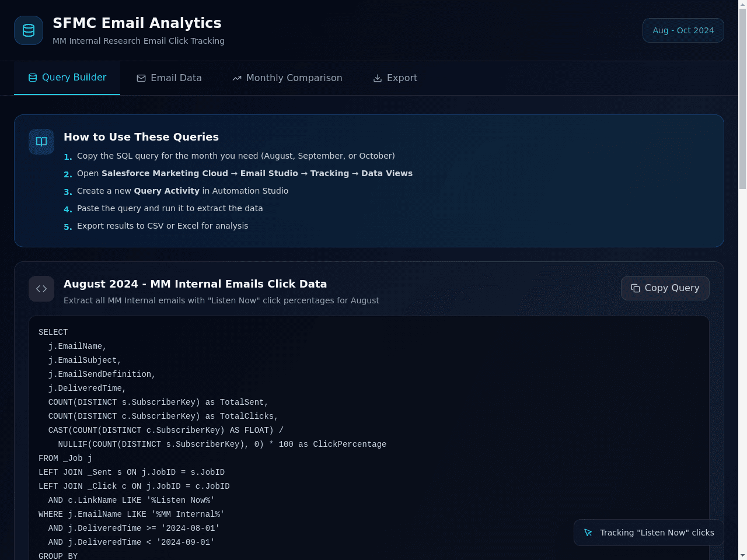Image resolution: width=747 pixels, height=560 pixels.
Task: Click the LEFT JOIN _Click line
Action: tap(134, 487)
